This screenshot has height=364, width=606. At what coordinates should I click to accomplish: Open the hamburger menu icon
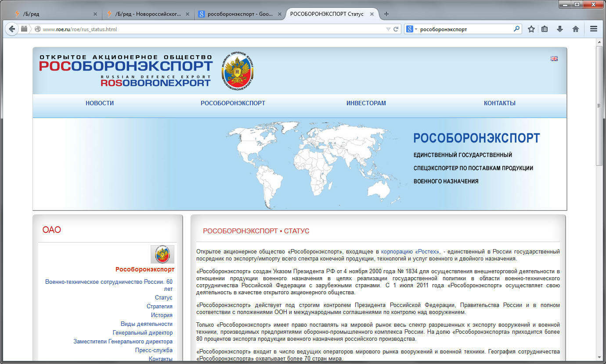(594, 29)
